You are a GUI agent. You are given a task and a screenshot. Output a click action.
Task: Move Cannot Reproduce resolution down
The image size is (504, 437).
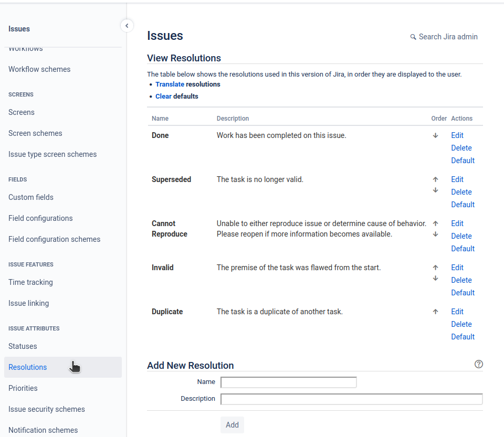435,234
